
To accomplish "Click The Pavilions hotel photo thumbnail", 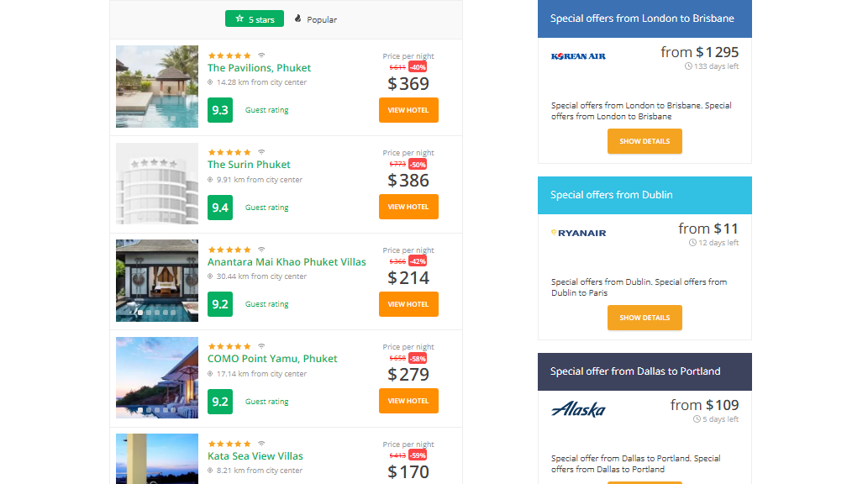I will click(157, 87).
